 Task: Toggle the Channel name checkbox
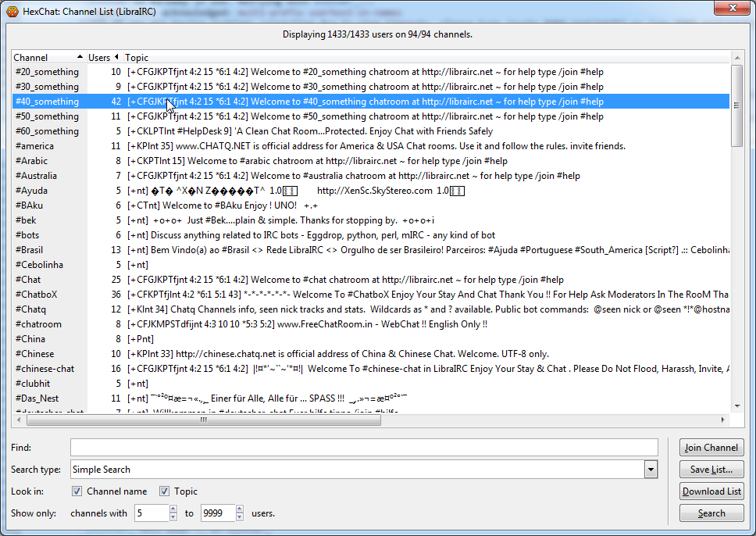tap(77, 491)
